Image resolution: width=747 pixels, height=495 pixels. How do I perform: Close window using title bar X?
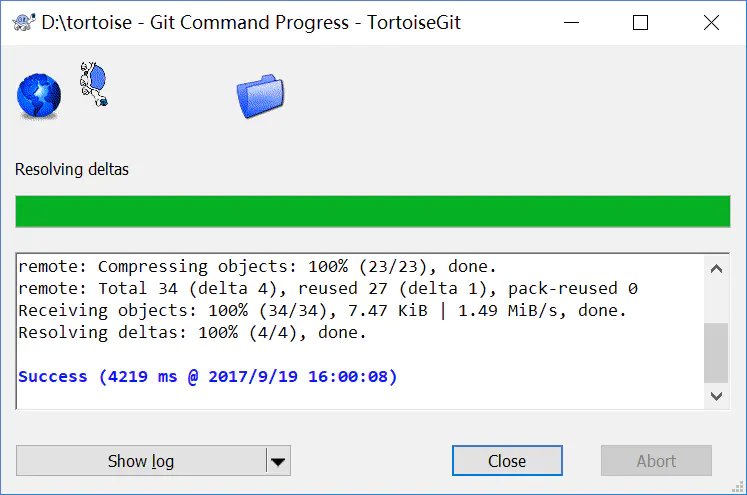(x=711, y=22)
